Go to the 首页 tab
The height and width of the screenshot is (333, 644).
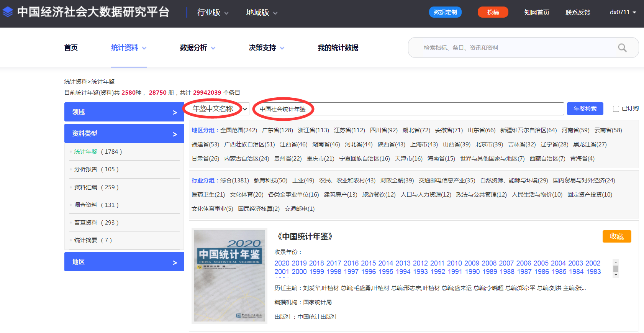tap(71, 48)
